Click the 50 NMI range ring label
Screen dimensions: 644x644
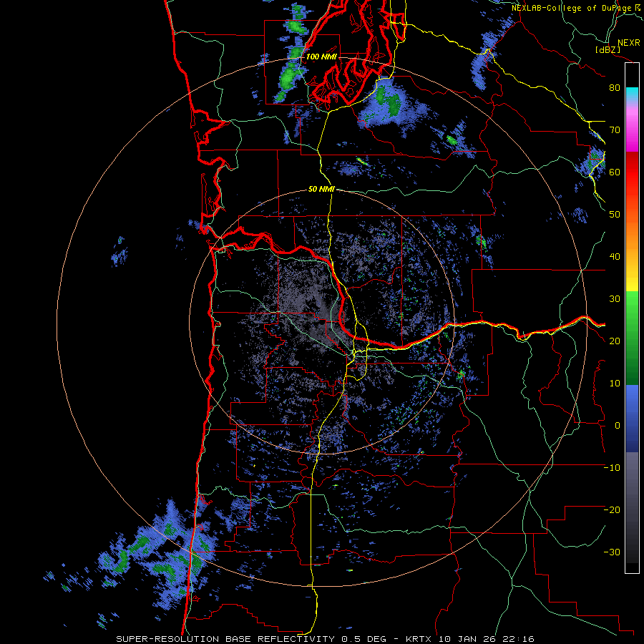tap(321, 190)
